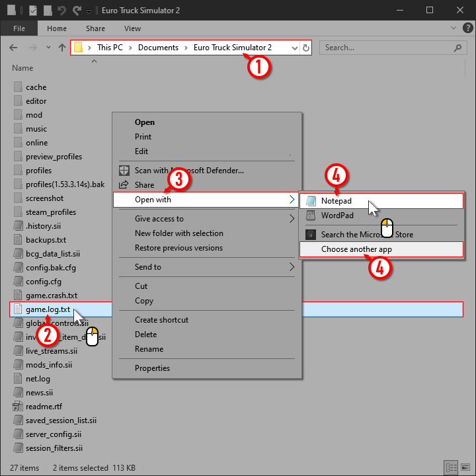This screenshot has width=476, height=476.
Task: Click the Forward navigation arrow
Action: [x=32, y=48]
